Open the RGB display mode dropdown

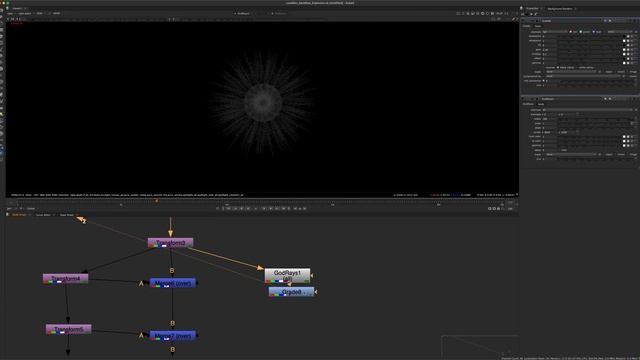40,13
